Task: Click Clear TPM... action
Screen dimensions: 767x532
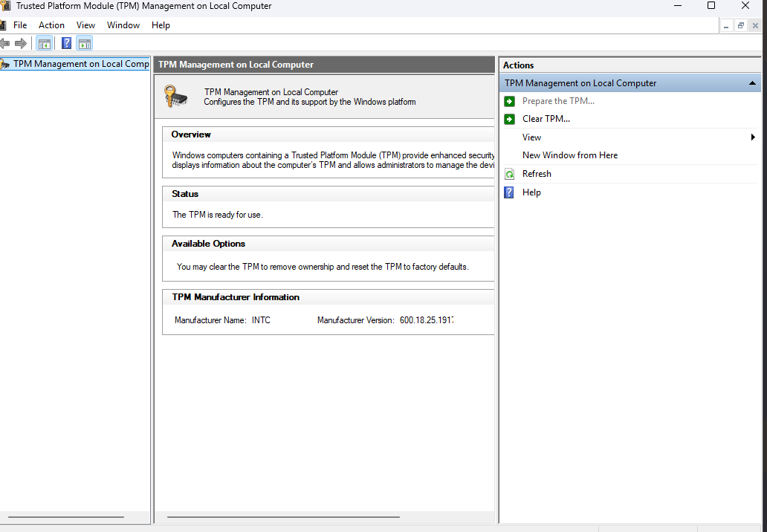Action: (x=546, y=119)
